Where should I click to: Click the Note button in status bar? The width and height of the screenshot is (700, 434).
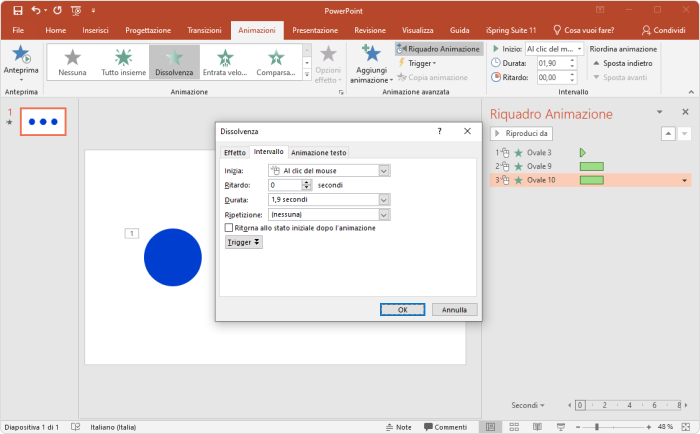399,427
